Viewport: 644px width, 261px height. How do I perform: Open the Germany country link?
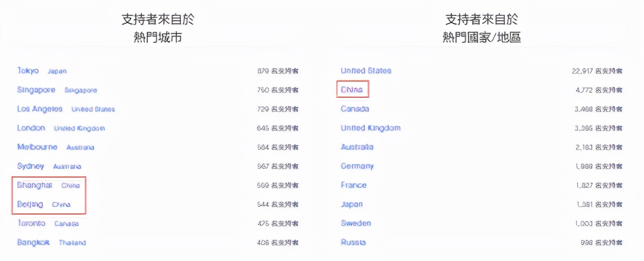(357, 166)
